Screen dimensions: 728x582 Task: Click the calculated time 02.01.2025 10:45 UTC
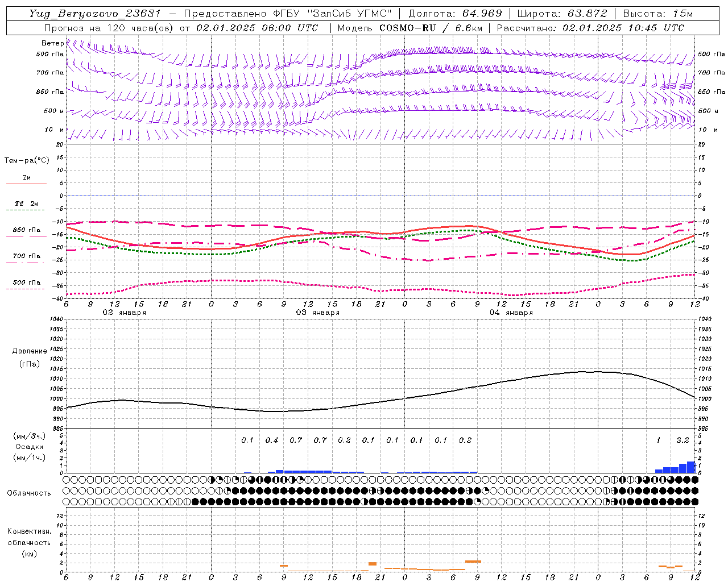point(623,28)
